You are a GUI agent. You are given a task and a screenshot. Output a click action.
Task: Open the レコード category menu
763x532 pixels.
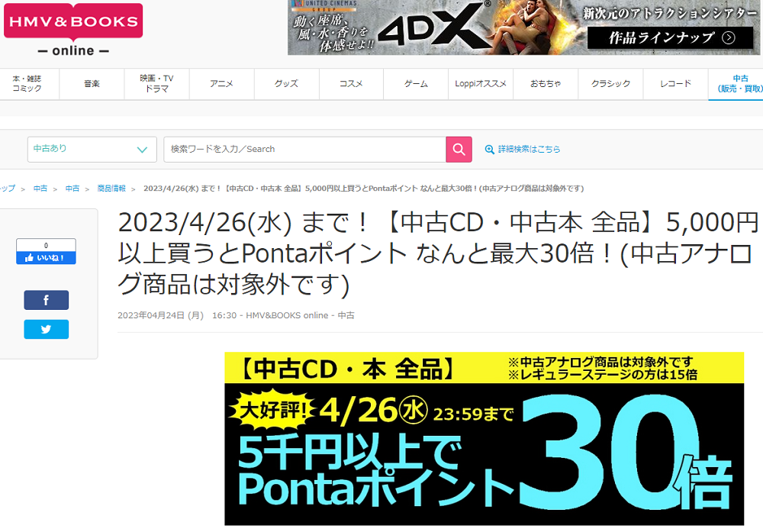[675, 84]
